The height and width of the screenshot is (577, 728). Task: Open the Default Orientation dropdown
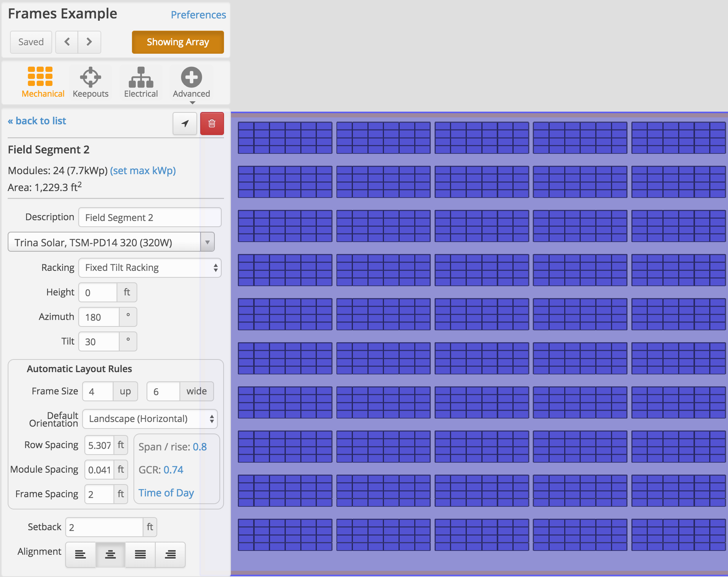[150, 419]
